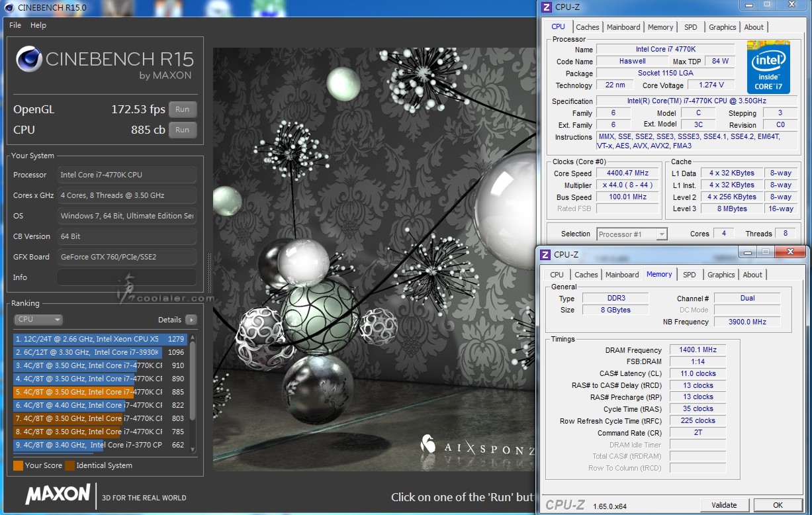812x515 pixels.
Task: Click the OK button in CPU-Z
Action: pos(778,505)
